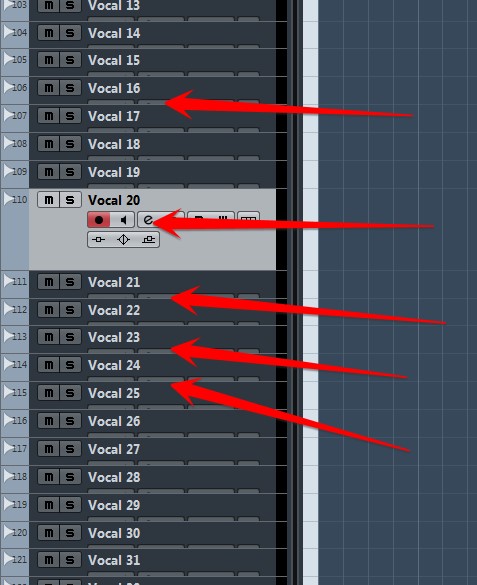
Task: Mute the Vocal 16 track
Action: (48, 88)
